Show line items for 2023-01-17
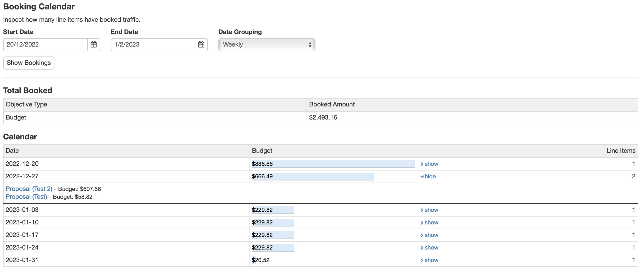Screen dimensions: 644x272 [x=429, y=235]
